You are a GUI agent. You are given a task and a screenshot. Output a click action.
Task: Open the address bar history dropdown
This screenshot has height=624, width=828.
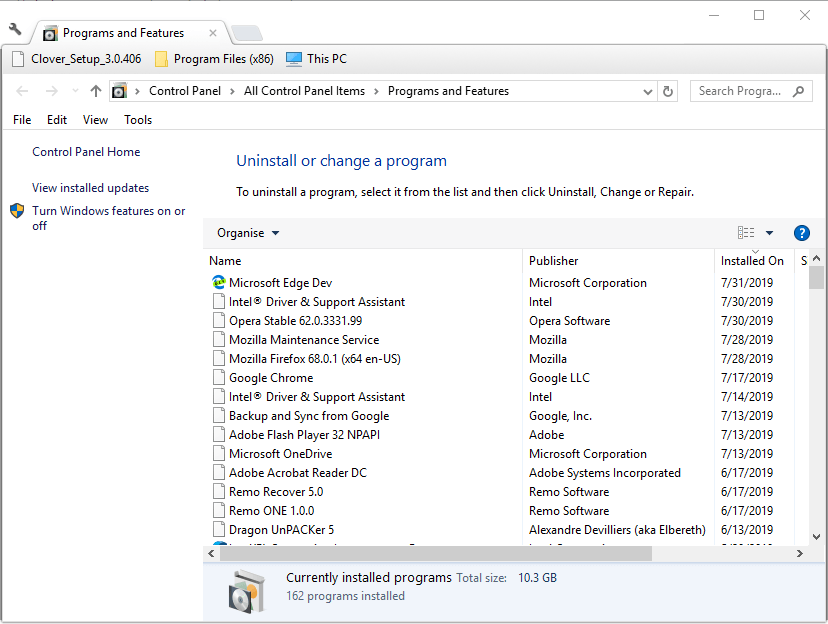point(647,91)
